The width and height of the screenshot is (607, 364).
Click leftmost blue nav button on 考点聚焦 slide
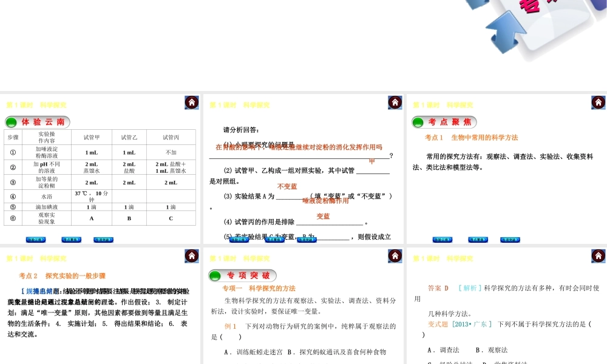pos(443,240)
